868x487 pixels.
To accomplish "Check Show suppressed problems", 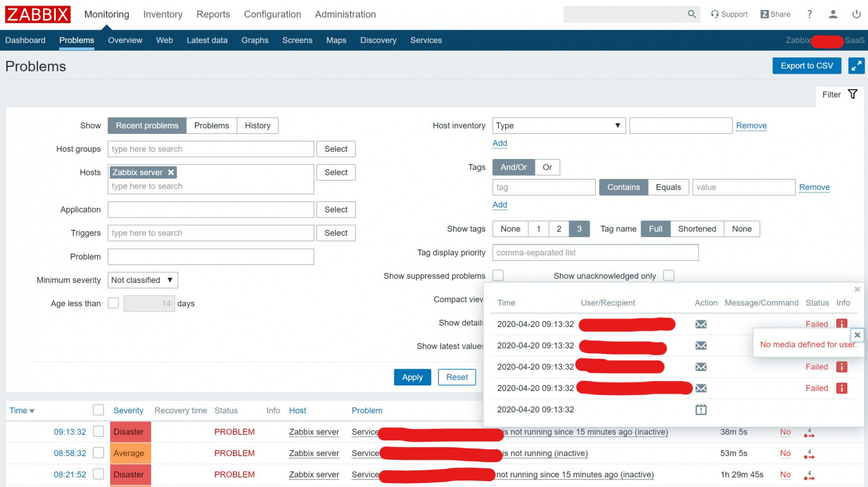I will click(498, 276).
